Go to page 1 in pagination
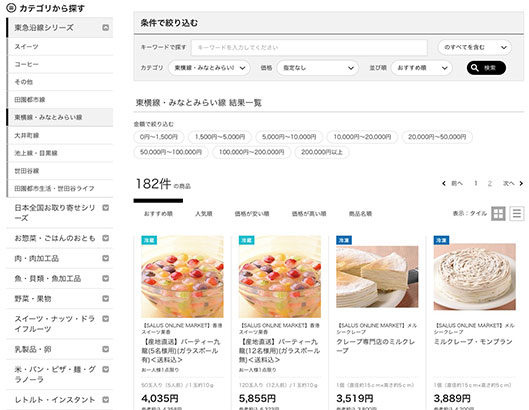This screenshot has height=410, width=529. (x=476, y=183)
